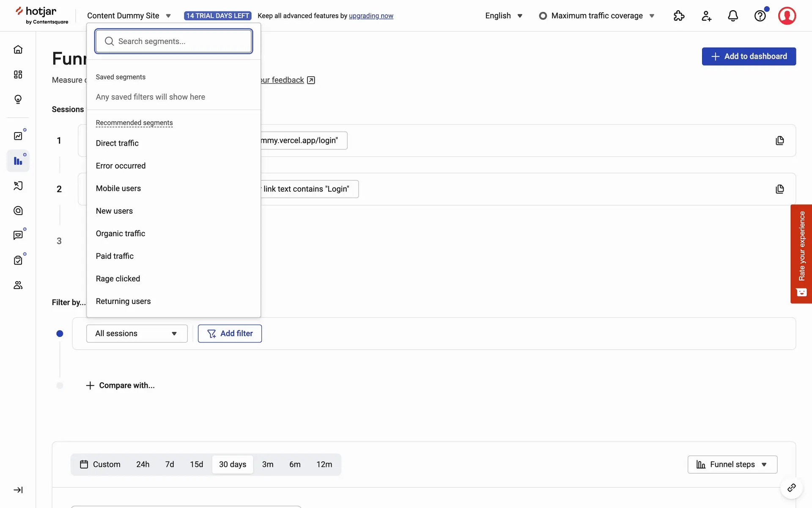Follow the upgrading now link
Screen dimensions: 812x508
371,16
